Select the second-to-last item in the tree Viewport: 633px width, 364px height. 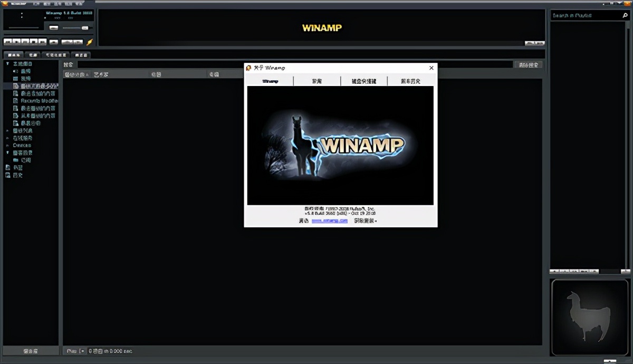pos(14,167)
